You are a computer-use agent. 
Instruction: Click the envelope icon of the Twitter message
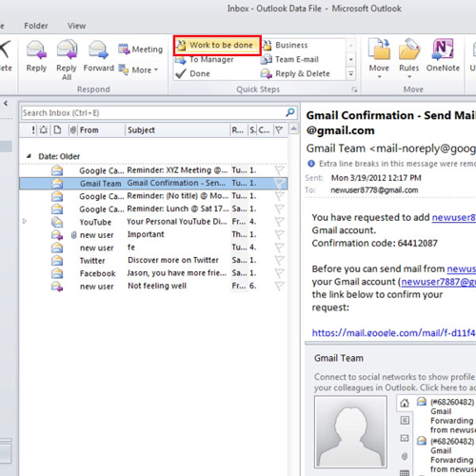point(57,260)
